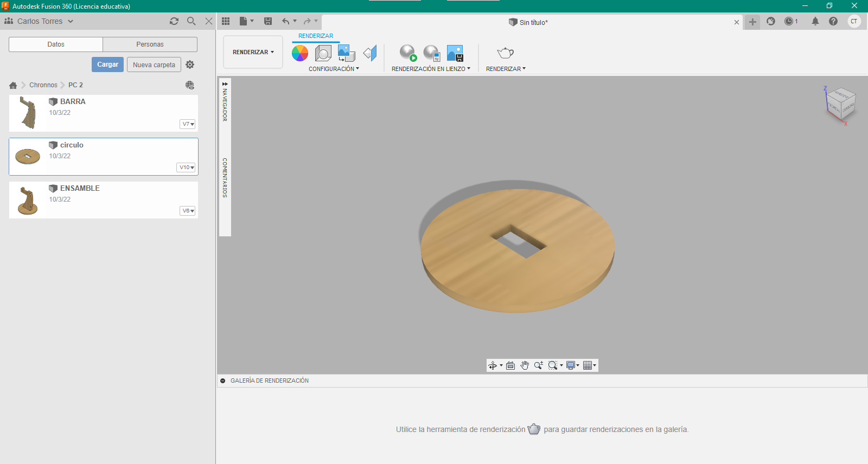Click the PC 2 breadcrumb folder

[x=75, y=85]
